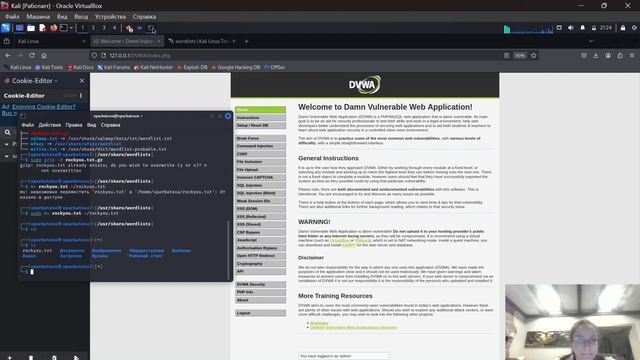This screenshot has height=360, width=640.
Task: Switch to workspace 2
Action: (x=93, y=28)
